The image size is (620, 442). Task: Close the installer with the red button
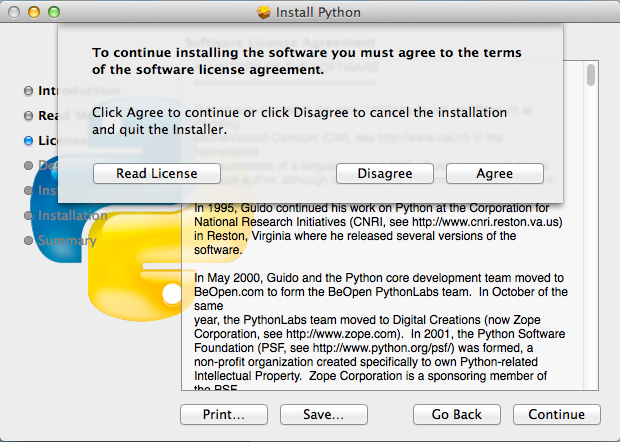pyautogui.click(x=13, y=12)
